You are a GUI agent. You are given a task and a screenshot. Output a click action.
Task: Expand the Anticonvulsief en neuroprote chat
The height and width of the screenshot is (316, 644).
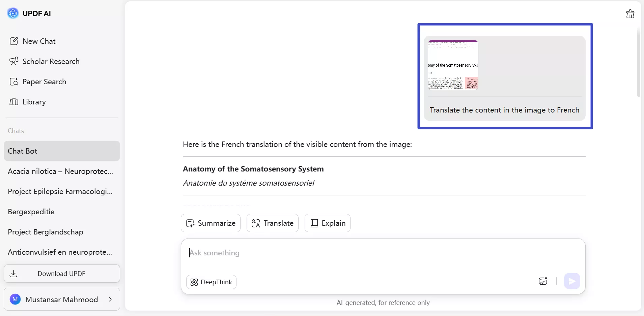(x=60, y=252)
